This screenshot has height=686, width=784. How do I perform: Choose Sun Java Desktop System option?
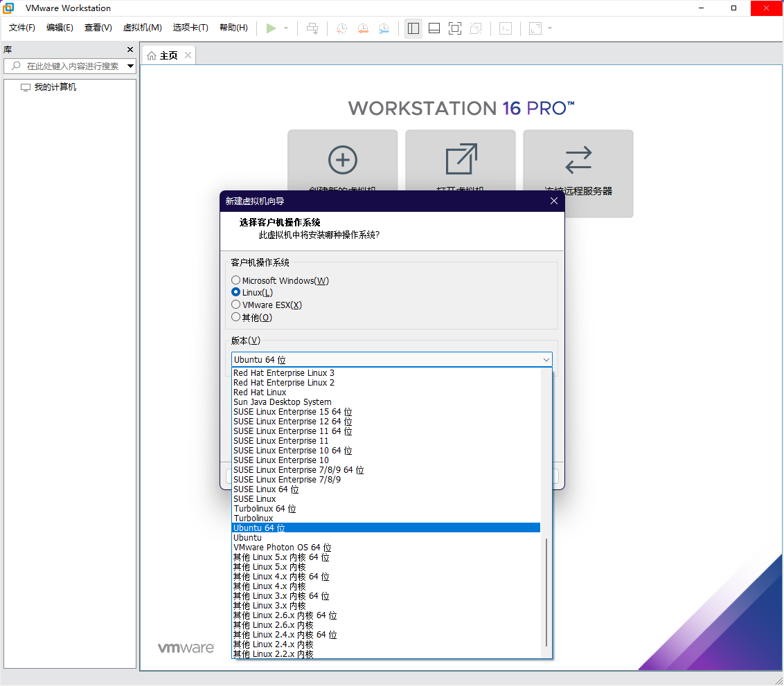point(386,401)
